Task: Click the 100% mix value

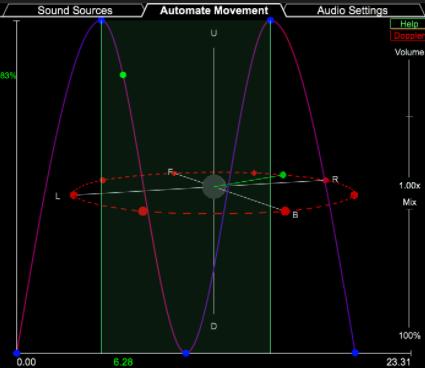Action: point(410,335)
